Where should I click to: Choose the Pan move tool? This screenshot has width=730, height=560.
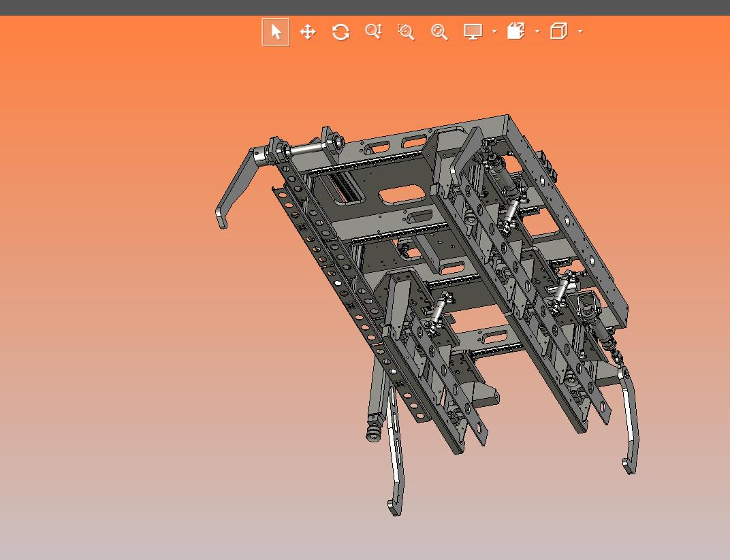pyautogui.click(x=308, y=32)
